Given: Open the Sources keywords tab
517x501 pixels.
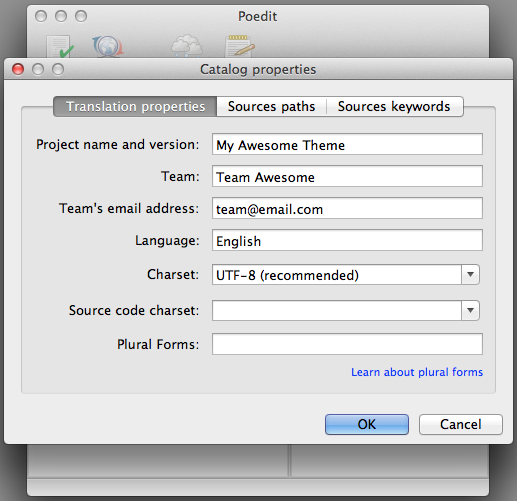Looking at the screenshot, I should click(x=395, y=107).
